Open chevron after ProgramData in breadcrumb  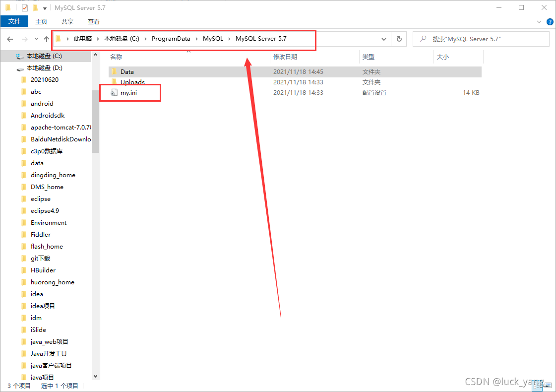pyautogui.click(x=196, y=39)
